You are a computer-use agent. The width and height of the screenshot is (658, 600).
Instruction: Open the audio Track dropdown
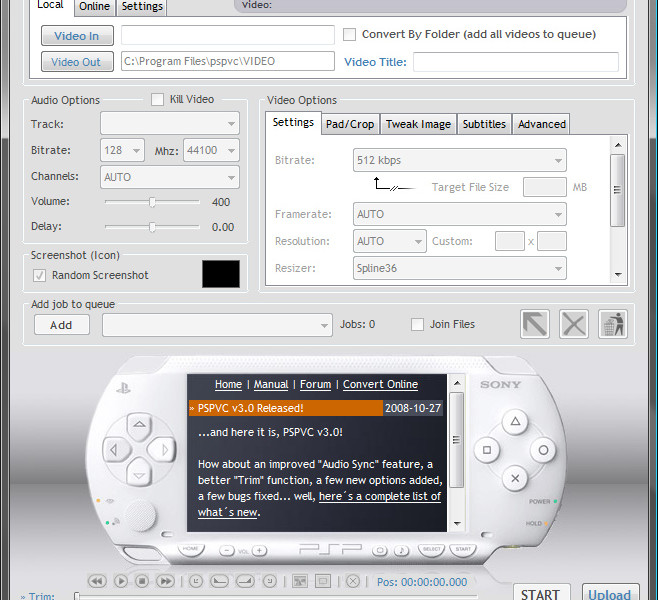coord(170,123)
